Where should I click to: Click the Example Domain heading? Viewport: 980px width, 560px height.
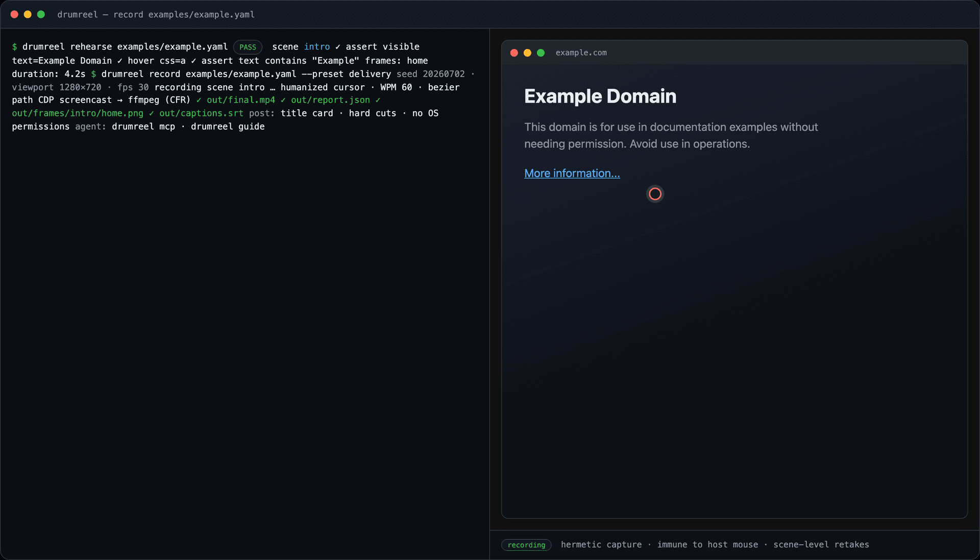[x=600, y=96]
